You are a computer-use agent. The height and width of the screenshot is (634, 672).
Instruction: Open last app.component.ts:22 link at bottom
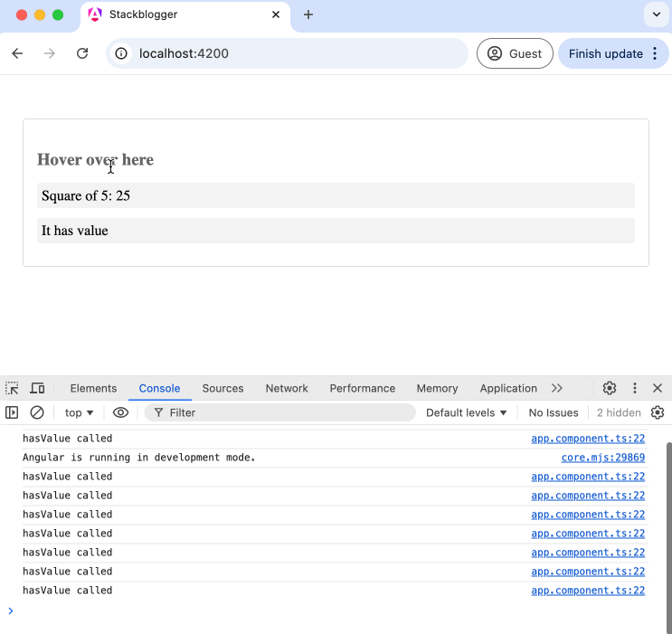click(588, 591)
